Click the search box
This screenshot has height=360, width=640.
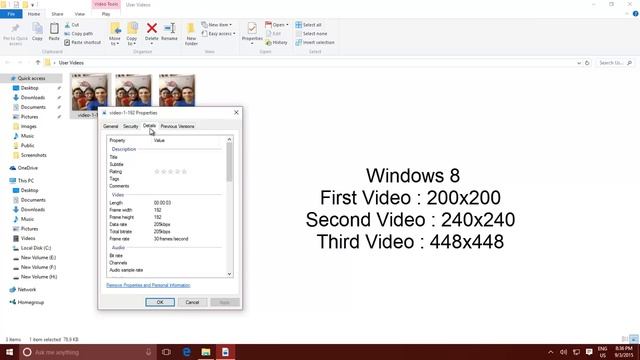pyautogui.click(x=615, y=63)
